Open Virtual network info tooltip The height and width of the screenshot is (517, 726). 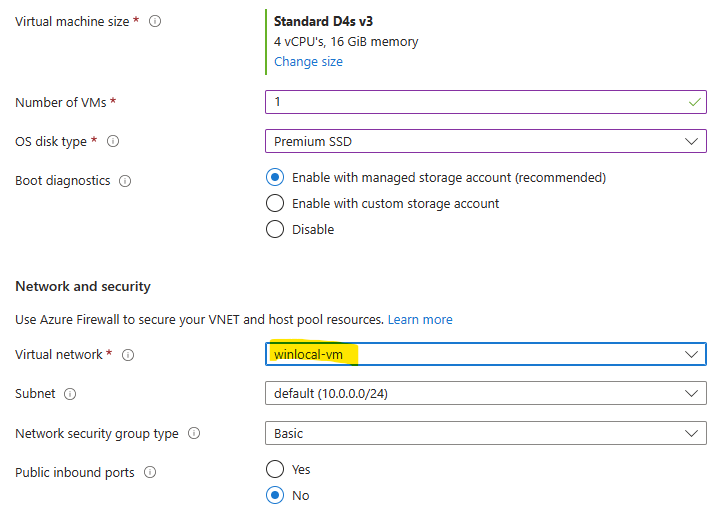[x=128, y=355]
